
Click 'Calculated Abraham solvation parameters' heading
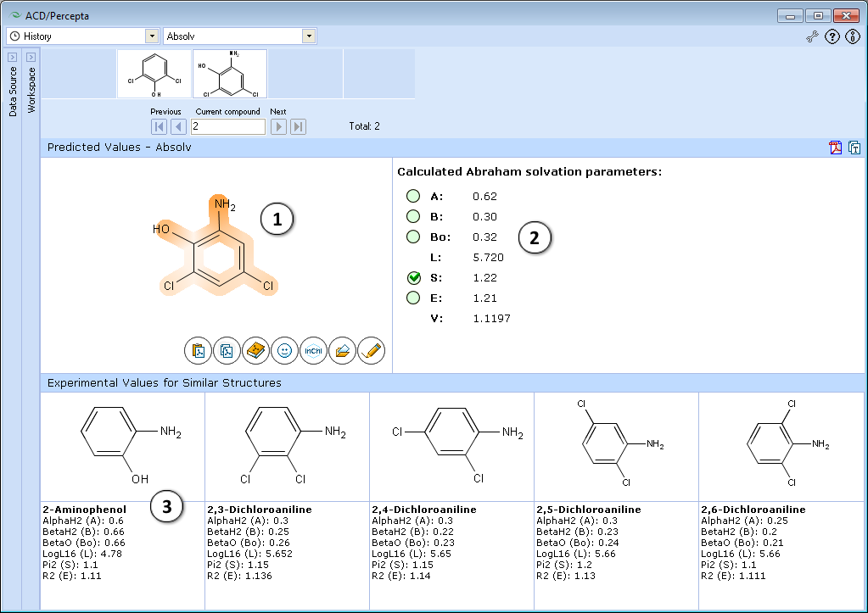pyautogui.click(x=529, y=171)
